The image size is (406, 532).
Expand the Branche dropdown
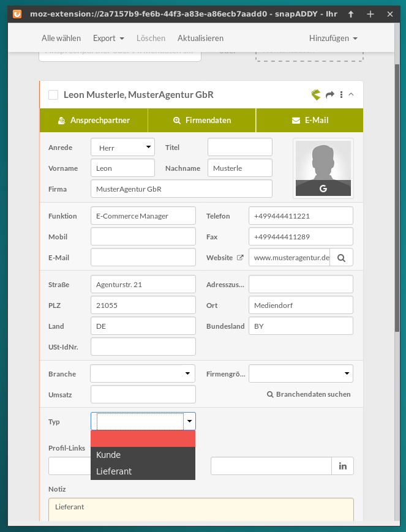click(143, 373)
